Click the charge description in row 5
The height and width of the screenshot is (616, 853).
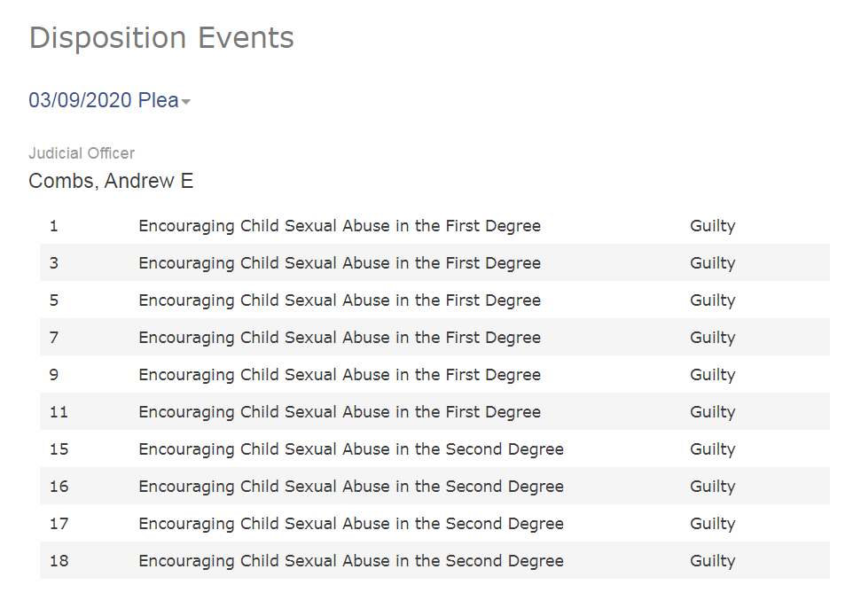click(340, 300)
